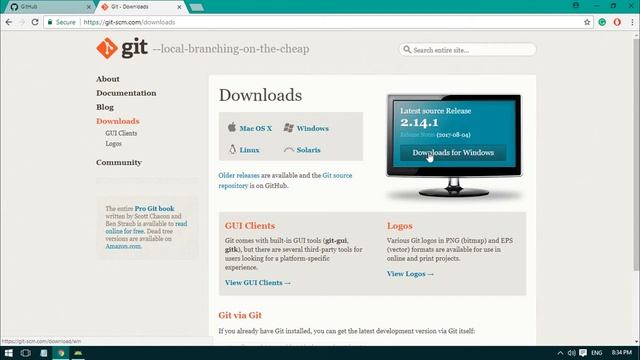Open the Amazon.com link
Screen dimensions: 640x360
(x=123, y=246)
